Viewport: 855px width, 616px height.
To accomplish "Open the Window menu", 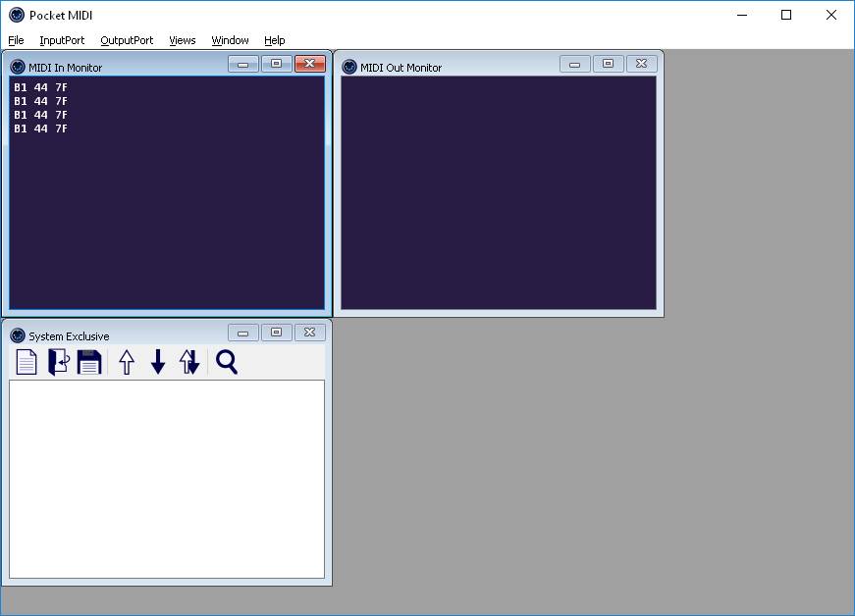I will [x=230, y=40].
